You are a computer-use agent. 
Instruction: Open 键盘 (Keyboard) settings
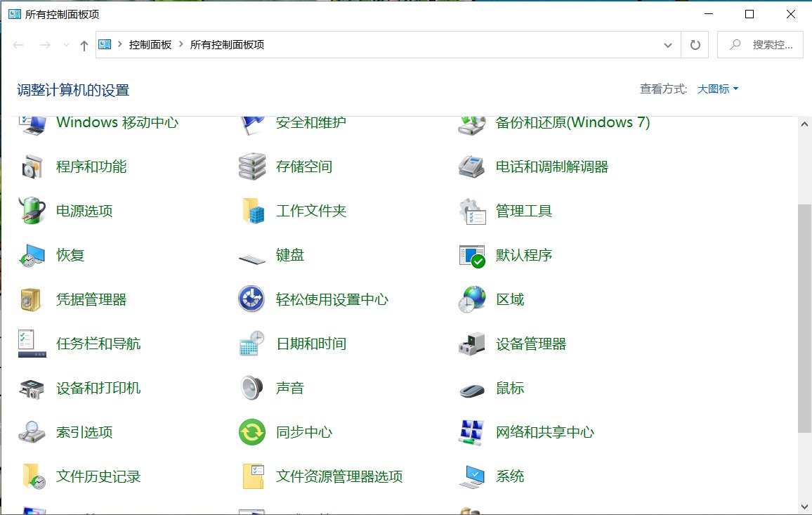(x=289, y=254)
